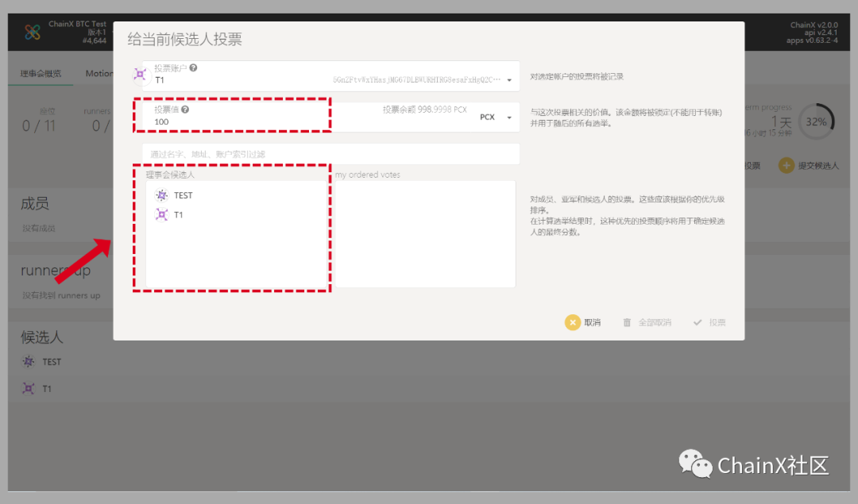Click TEST identicon in background 候选人 list
The image size is (858, 504).
coord(29,361)
